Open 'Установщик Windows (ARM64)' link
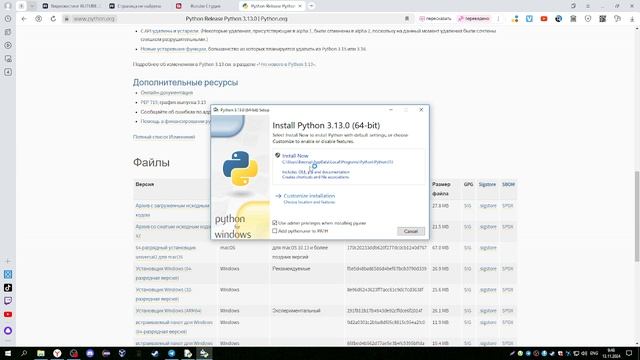The height and width of the screenshot is (360, 640). 169,311
